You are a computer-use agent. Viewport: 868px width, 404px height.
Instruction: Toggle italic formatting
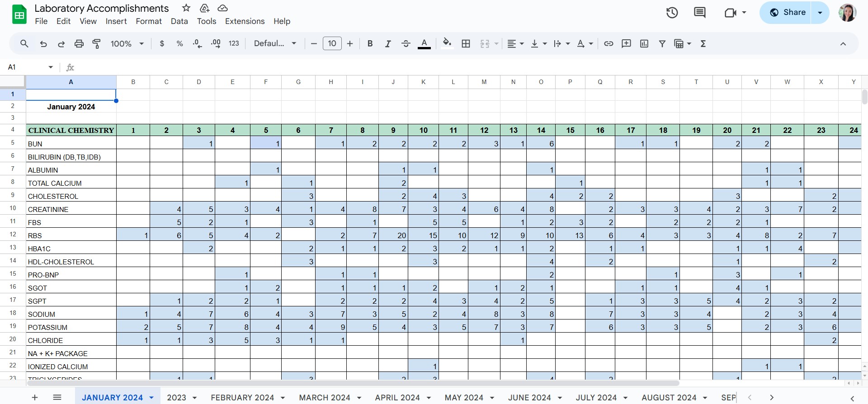click(x=388, y=44)
